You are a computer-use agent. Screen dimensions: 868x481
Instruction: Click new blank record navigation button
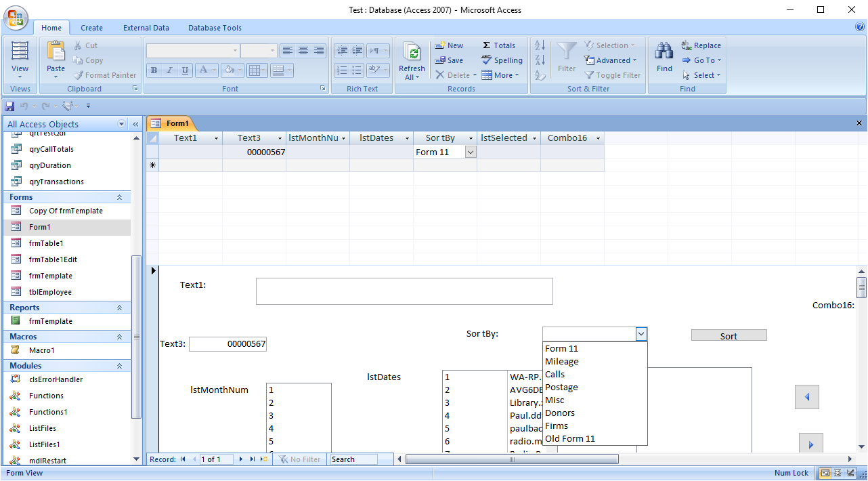tap(264, 459)
